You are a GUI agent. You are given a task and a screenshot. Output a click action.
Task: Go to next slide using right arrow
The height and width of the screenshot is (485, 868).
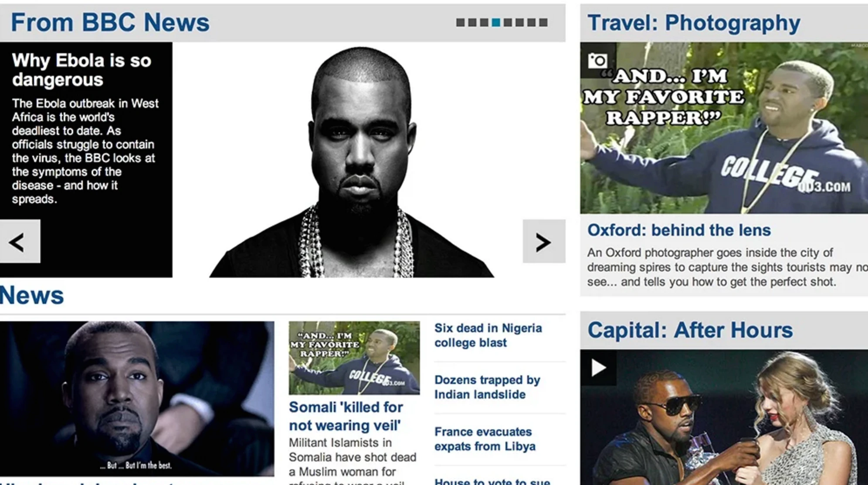pyautogui.click(x=544, y=241)
